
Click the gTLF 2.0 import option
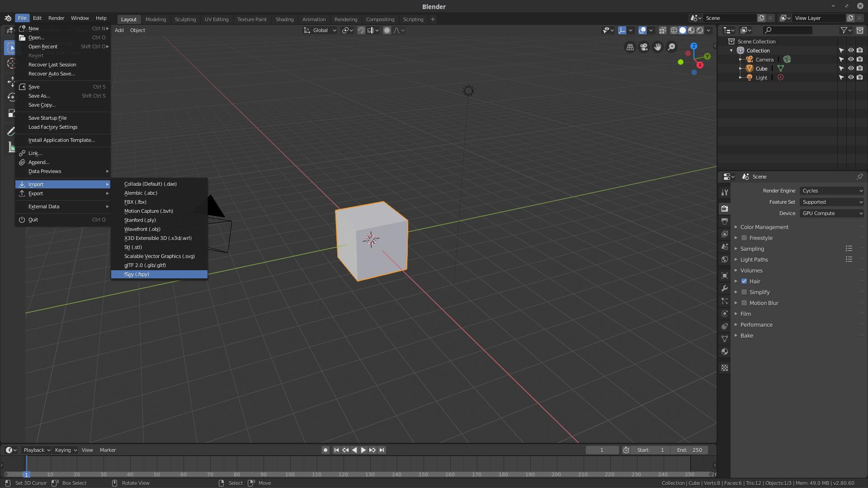click(x=145, y=265)
